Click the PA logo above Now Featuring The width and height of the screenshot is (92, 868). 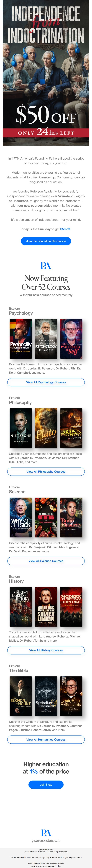tap(46, 266)
